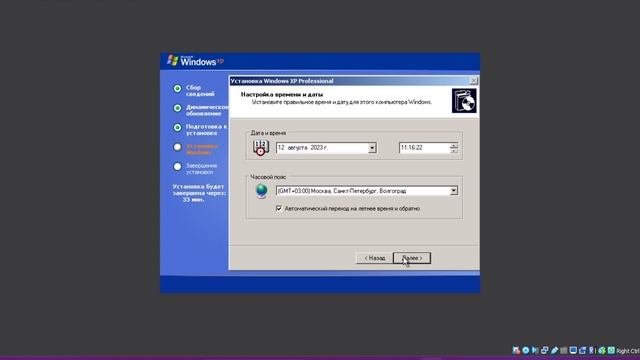Viewport: 640px width, 360px height.
Task: Click the green arrow mouse integration indicator
Action: click(x=602, y=350)
